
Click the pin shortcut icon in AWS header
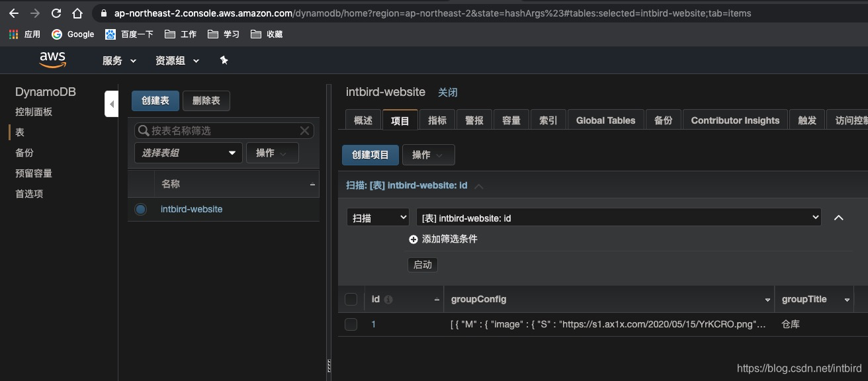tap(224, 60)
